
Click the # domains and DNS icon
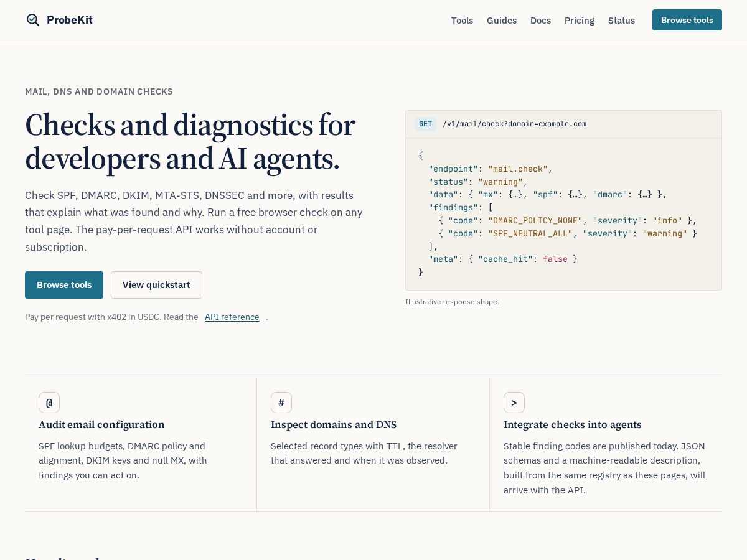tap(281, 403)
